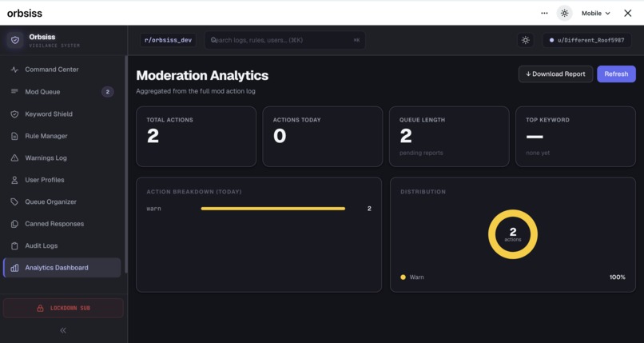The width and height of the screenshot is (644, 343).
Task: Click the Orbsiss Vigilance System brand text
Action: pyautogui.click(x=54, y=41)
